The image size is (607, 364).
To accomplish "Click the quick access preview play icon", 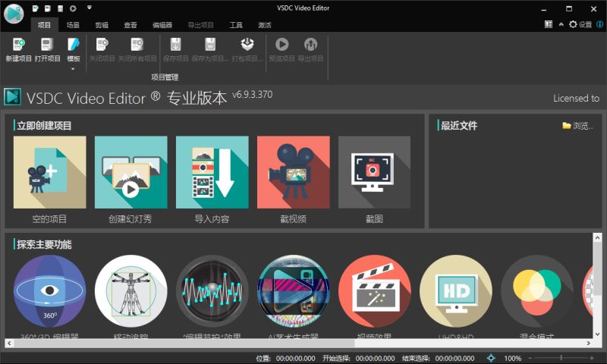I will pyautogui.click(x=73, y=8).
